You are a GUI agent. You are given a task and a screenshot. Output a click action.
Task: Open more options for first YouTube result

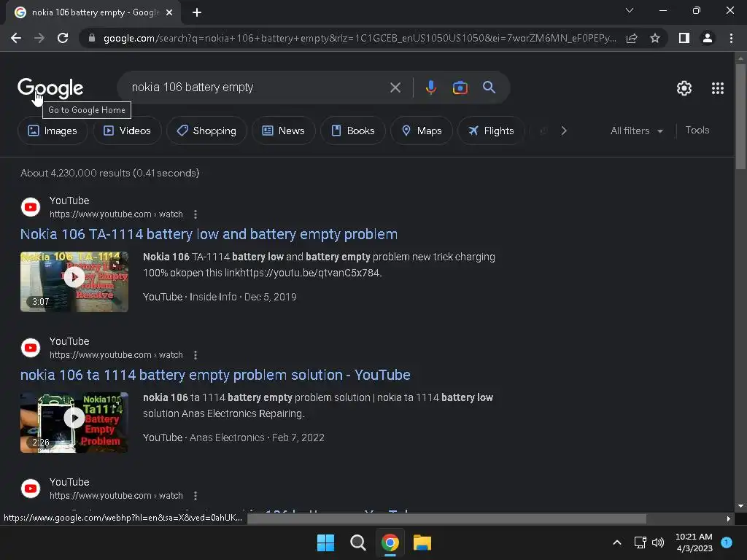[x=196, y=214]
